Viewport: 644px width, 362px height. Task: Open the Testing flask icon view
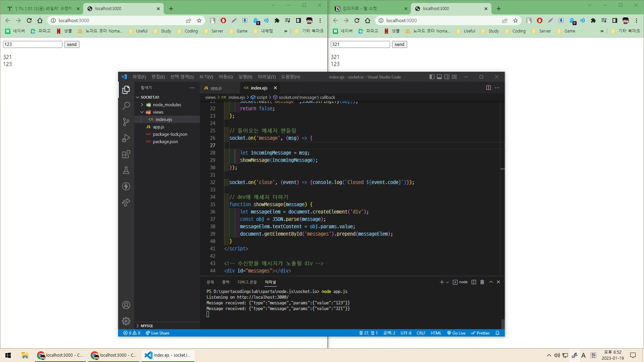[x=126, y=170]
